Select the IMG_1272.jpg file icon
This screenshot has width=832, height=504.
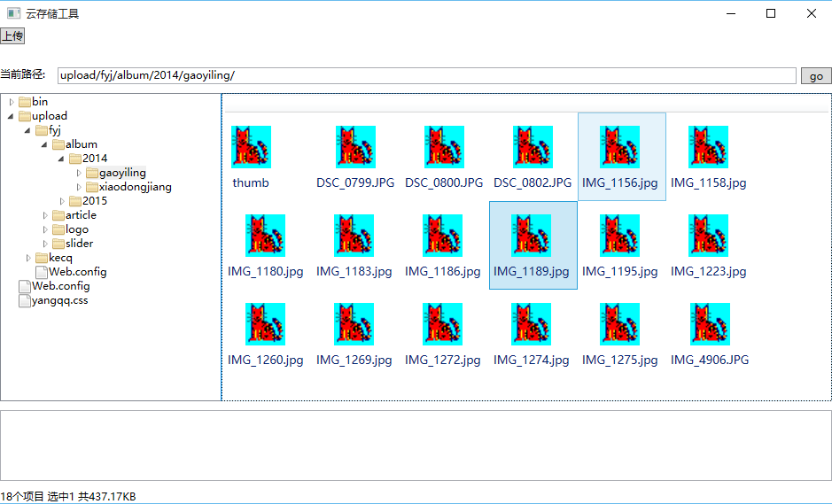click(442, 324)
